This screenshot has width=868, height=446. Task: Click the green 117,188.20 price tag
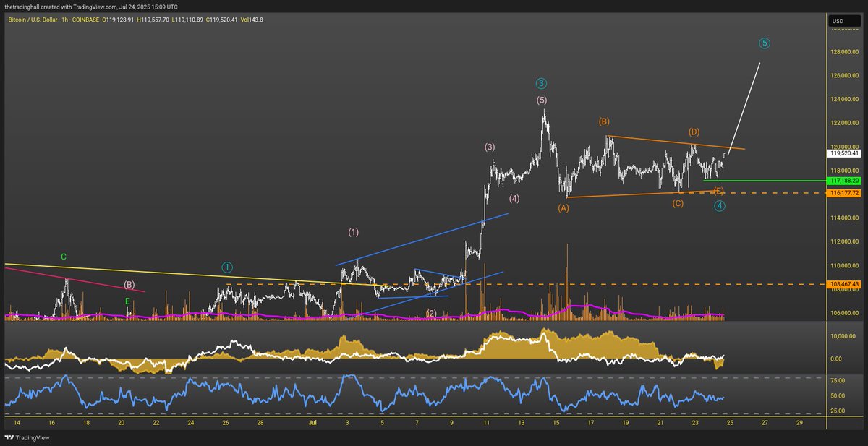[x=845, y=181]
